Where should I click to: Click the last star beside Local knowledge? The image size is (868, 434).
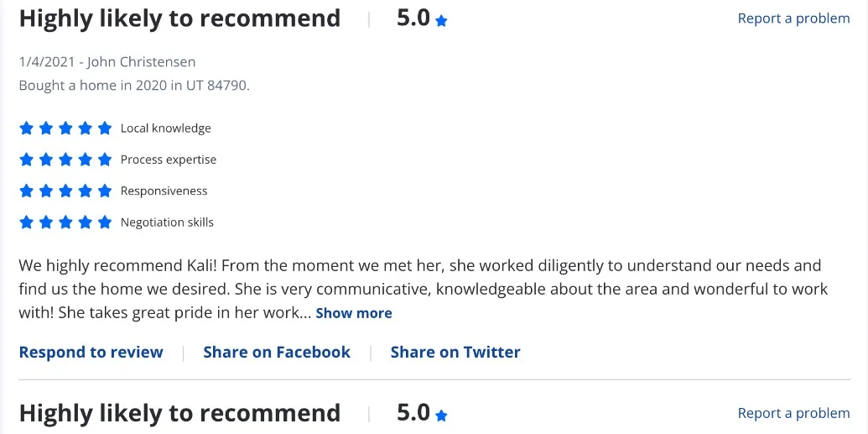(x=105, y=128)
